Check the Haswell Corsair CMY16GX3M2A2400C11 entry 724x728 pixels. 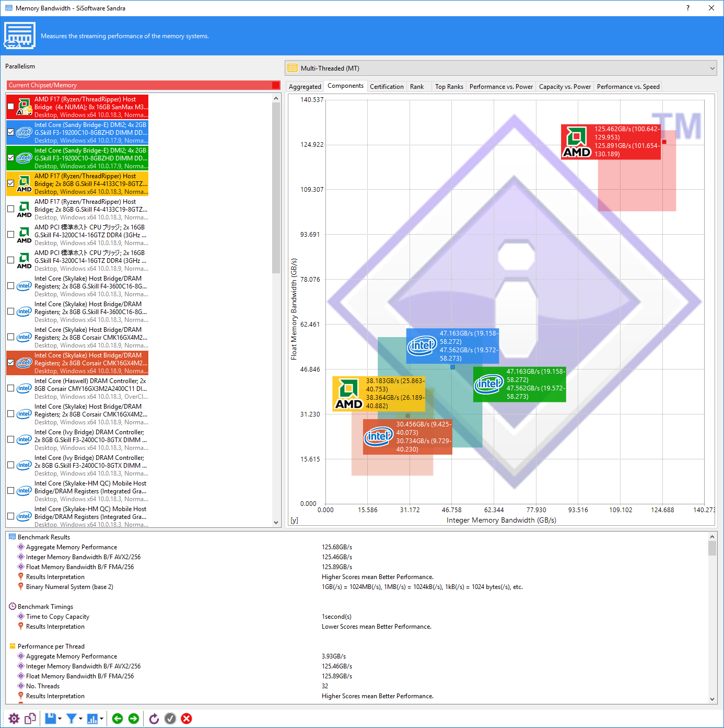click(11, 388)
